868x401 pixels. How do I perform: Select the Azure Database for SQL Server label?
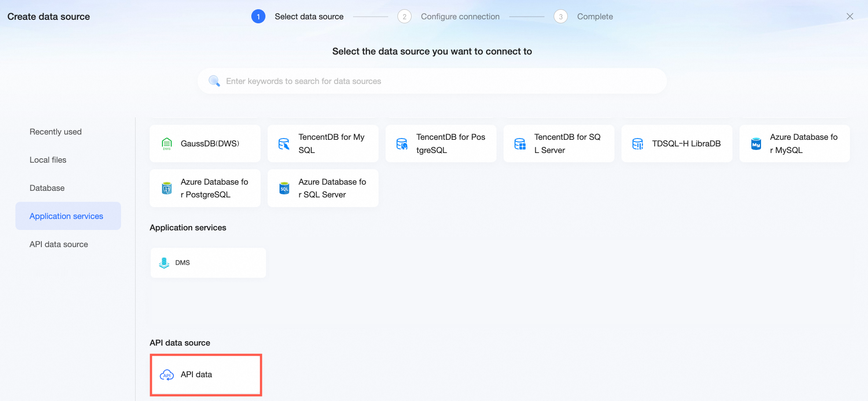click(332, 188)
